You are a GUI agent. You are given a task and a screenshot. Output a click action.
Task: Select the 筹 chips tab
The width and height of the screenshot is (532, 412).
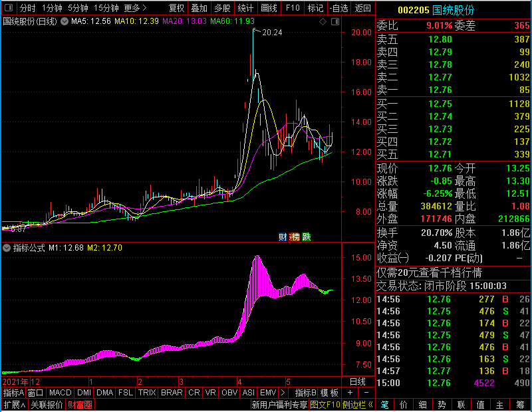(x=520, y=405)
